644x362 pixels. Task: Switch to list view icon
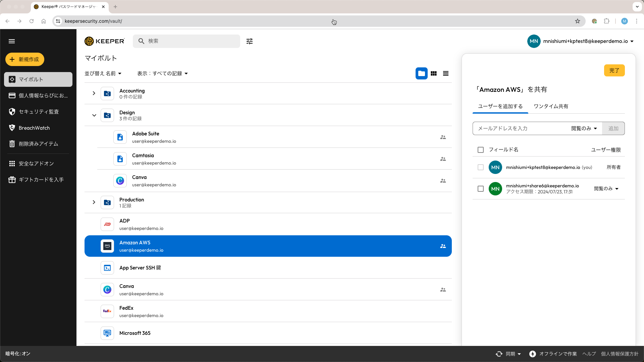pos(446,73)
